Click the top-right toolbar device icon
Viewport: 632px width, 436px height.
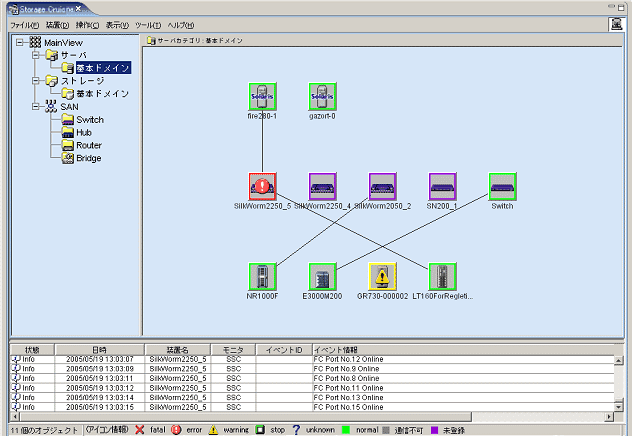pyautogui.click(x=616, y=24)
